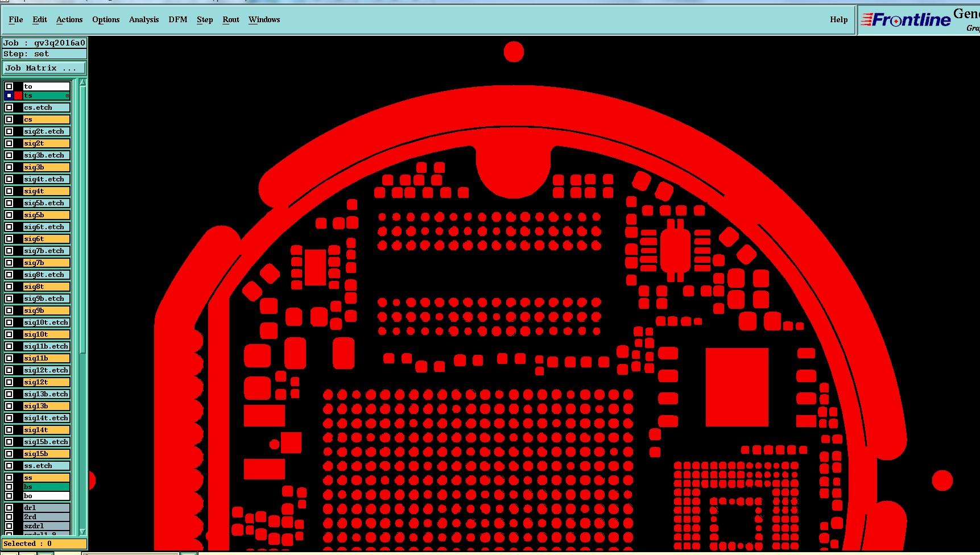Select layer name sig13b.etch

[47, 394]
